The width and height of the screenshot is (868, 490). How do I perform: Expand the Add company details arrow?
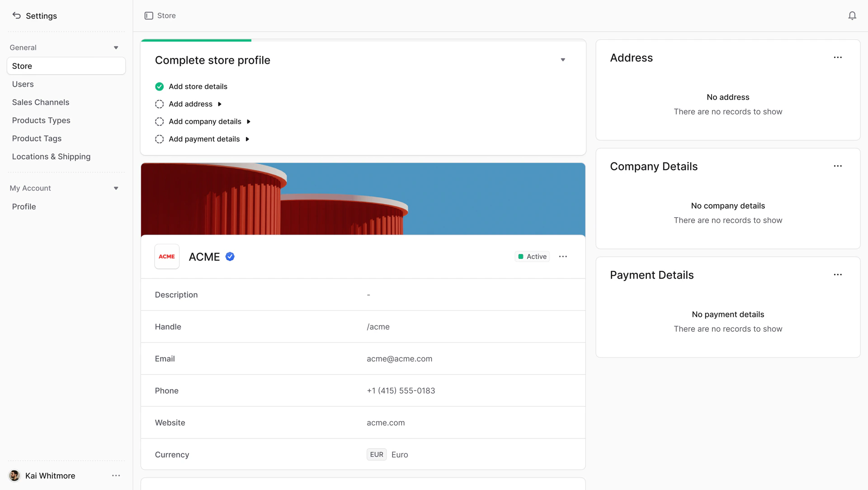pos(249,122)
